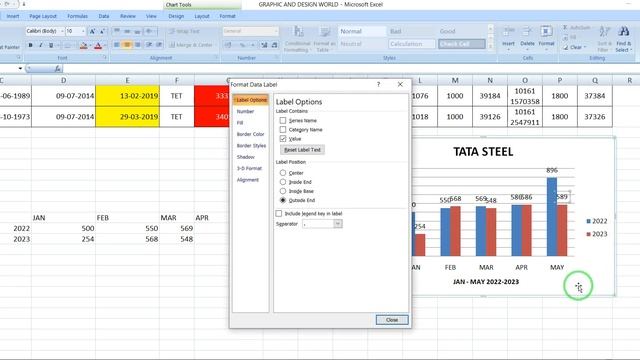Click the insert function fx icon
This screenshot has height=360, width=640.
pyautogui.click(x=58, y=69)
